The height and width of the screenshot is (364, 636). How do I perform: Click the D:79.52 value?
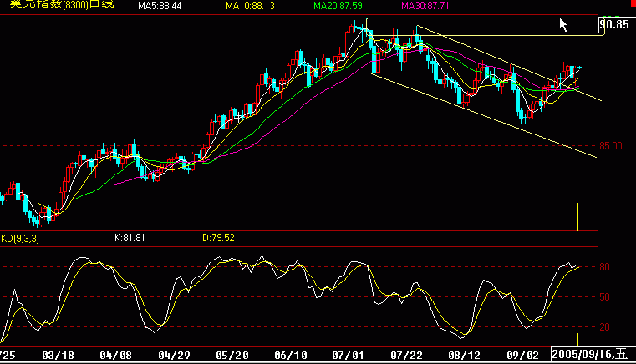[218, 238]
